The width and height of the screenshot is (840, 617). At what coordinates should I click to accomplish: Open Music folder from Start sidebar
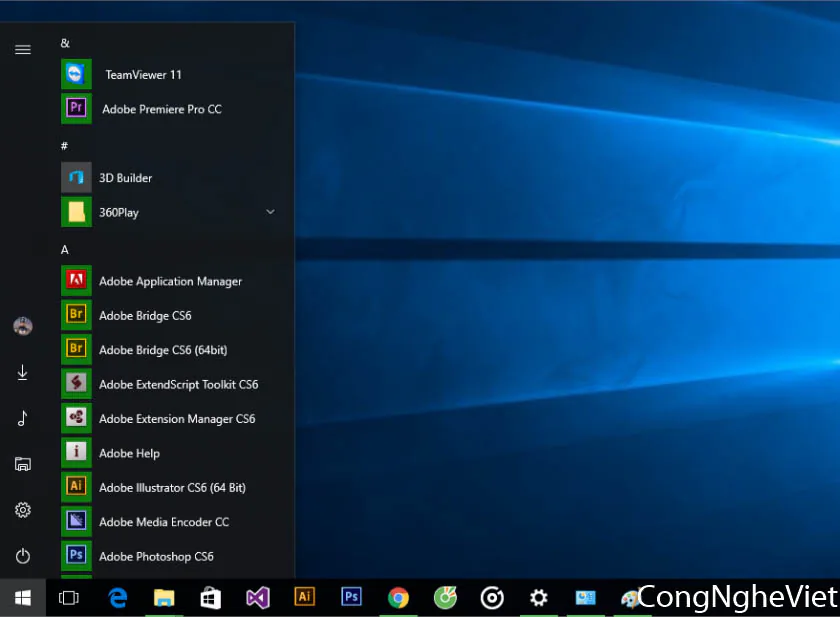tap(22, 418)
